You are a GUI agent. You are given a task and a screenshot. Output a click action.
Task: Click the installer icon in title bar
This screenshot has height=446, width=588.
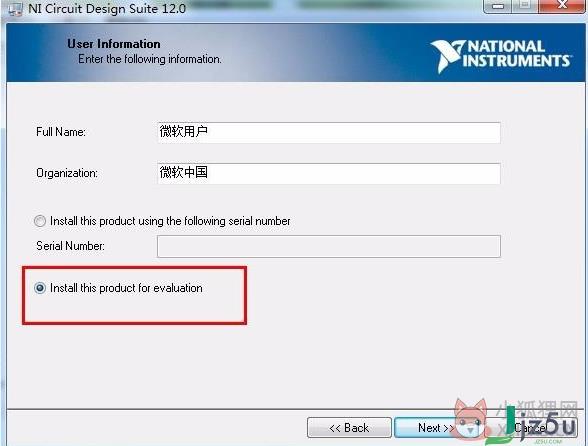click(x=15, y=9)
